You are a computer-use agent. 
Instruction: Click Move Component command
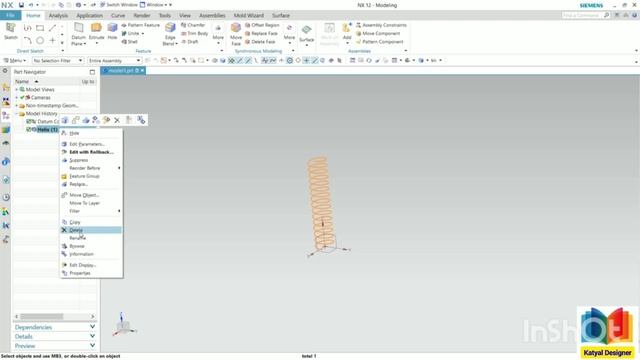pos(378,33)
